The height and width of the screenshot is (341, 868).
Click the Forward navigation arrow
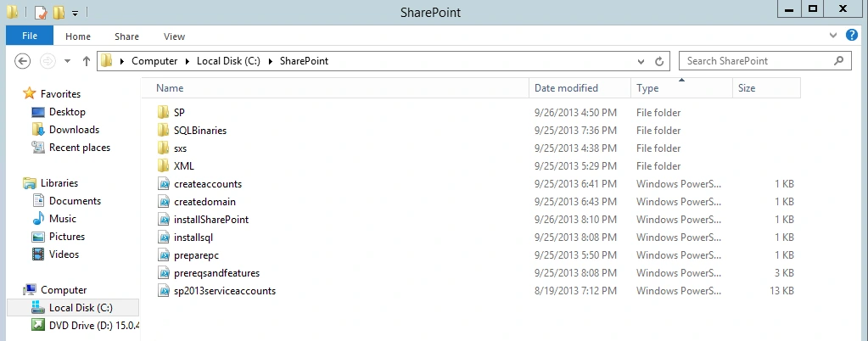(x=48, y=61)
